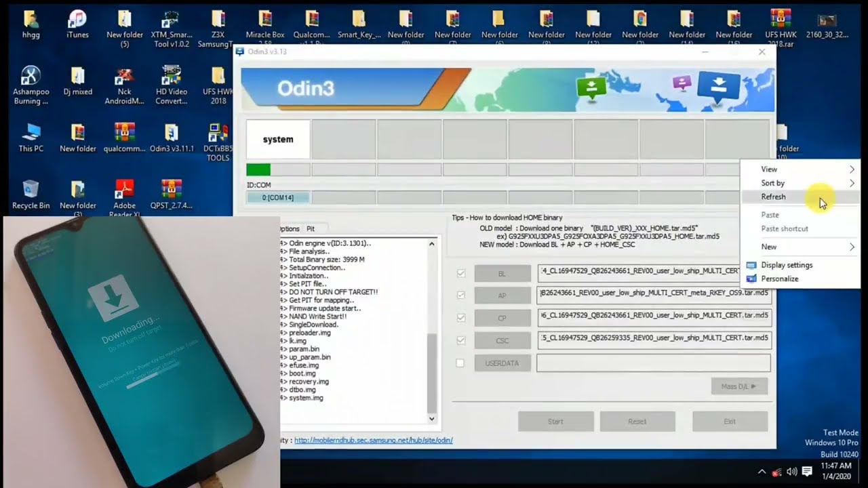Click the 0:[COM14] port slot

278,197
